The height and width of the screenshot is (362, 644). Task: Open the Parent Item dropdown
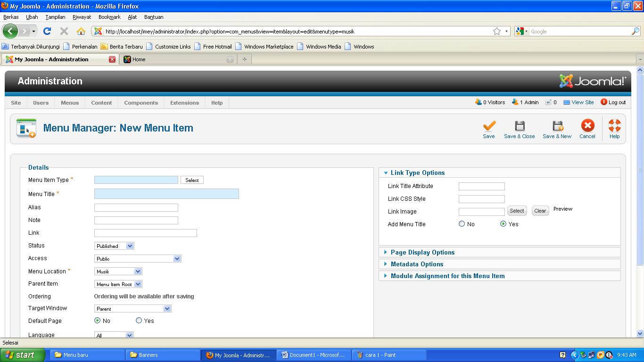click(118, 284)
